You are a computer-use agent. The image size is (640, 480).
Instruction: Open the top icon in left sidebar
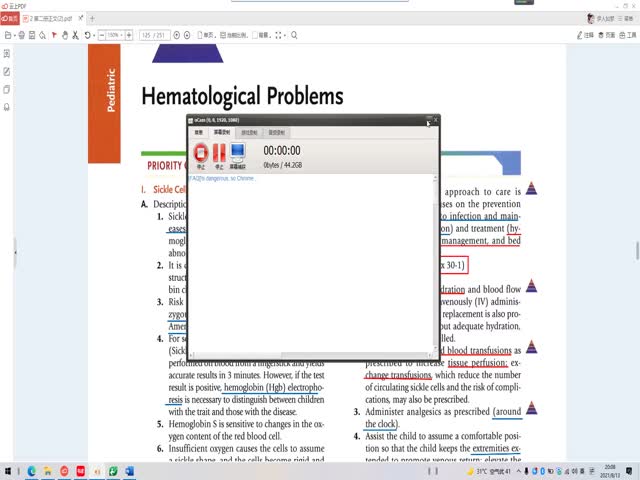pyautogui.click(x=7, y=53)
